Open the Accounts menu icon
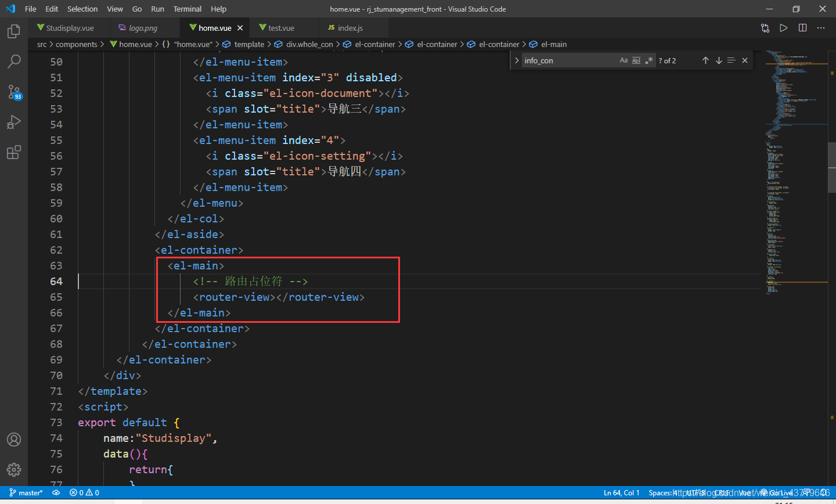Screen dimensions: 836x504 (14, 440)
